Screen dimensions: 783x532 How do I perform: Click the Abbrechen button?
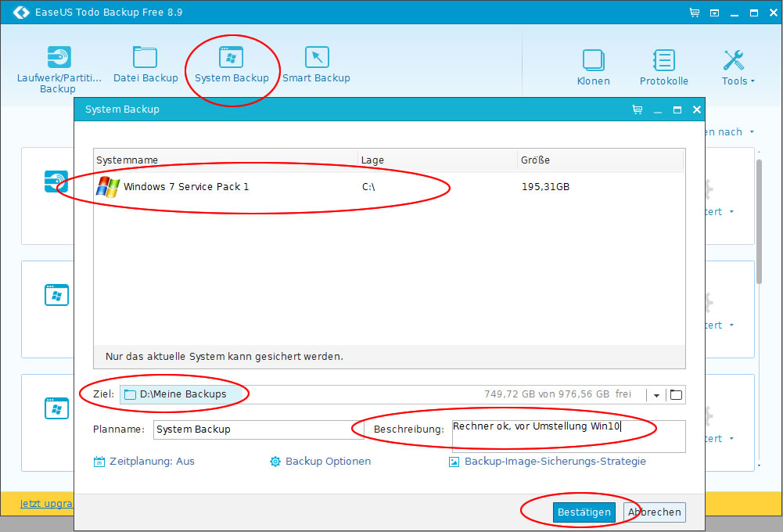pyautogui.click(x=655, y=512)
